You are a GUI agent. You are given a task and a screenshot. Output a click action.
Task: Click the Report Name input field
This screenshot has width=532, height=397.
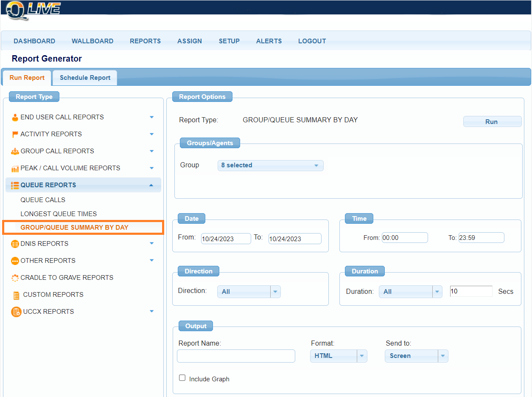(236, 356)
